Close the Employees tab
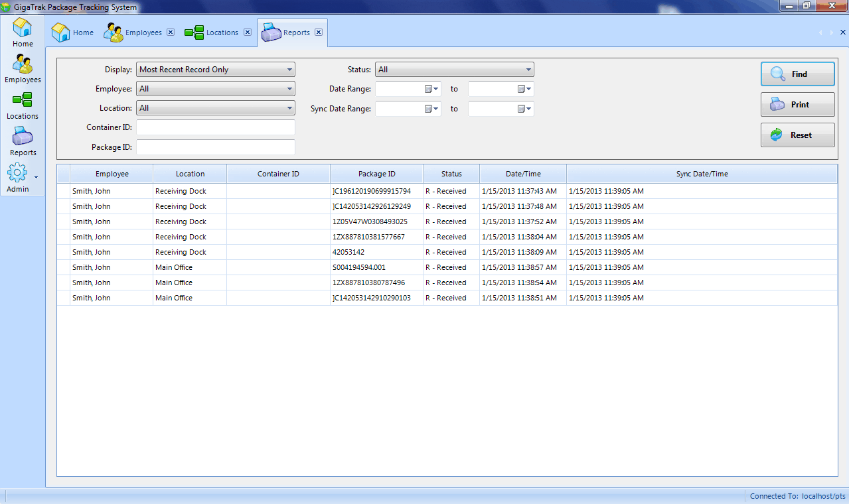Screen dimensions: 849x504 coord(171,32)
